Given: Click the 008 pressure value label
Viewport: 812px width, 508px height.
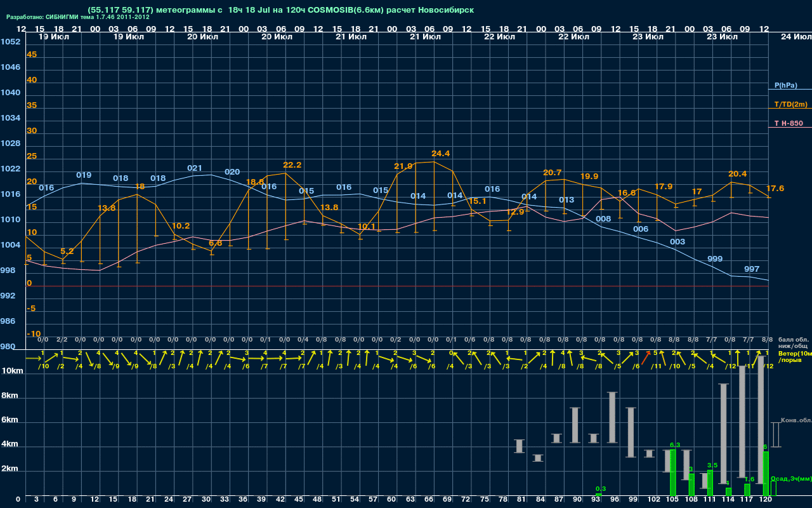Looking at the screenshot, I should pyautogui.click(x=603, y=219).
